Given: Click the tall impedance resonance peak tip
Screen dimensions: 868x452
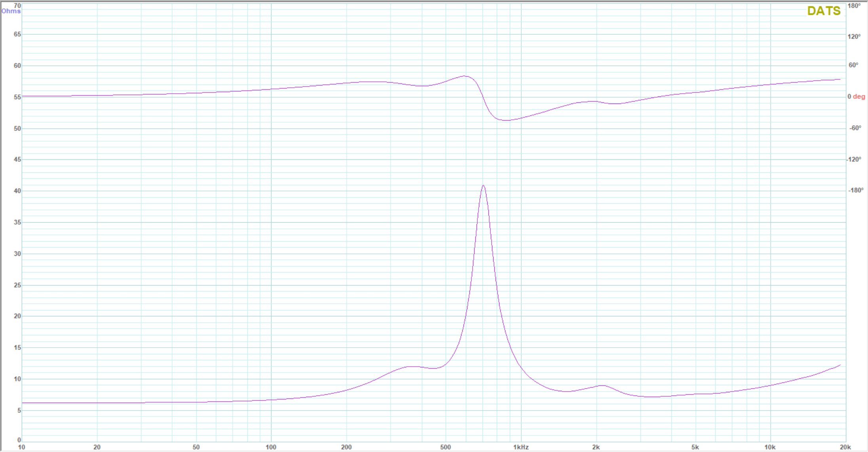Looking at the screenshot, I should pyautogui.click(x=483, y=185).
